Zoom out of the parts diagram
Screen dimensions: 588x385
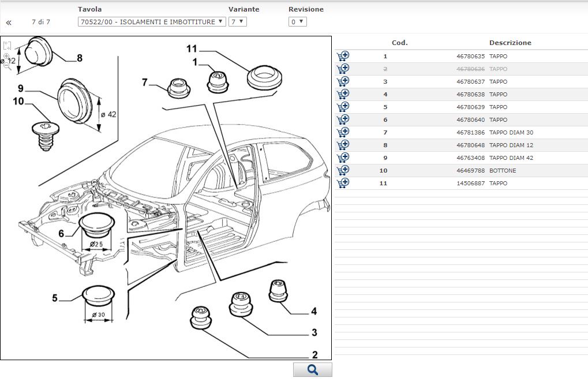(7, 66)
